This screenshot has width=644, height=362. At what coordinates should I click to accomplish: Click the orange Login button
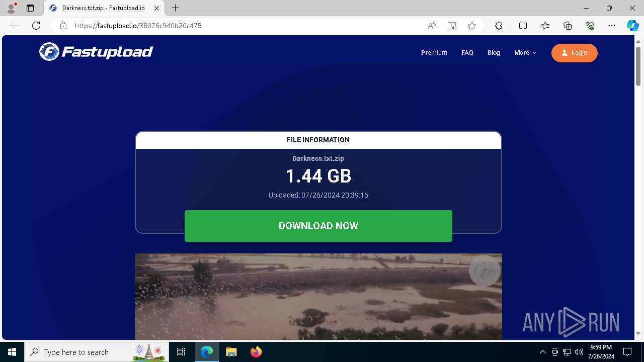[x=575, y=53]
